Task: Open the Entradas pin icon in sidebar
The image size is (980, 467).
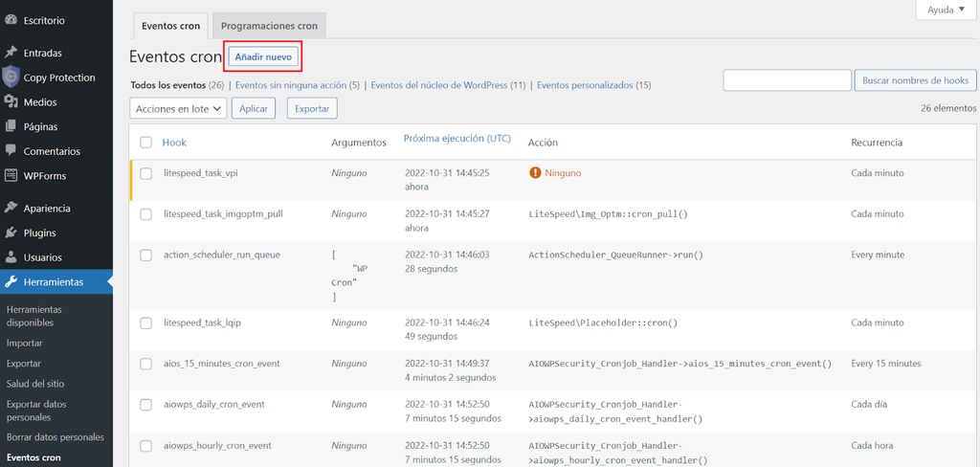Action: click(x=11, y=53)
